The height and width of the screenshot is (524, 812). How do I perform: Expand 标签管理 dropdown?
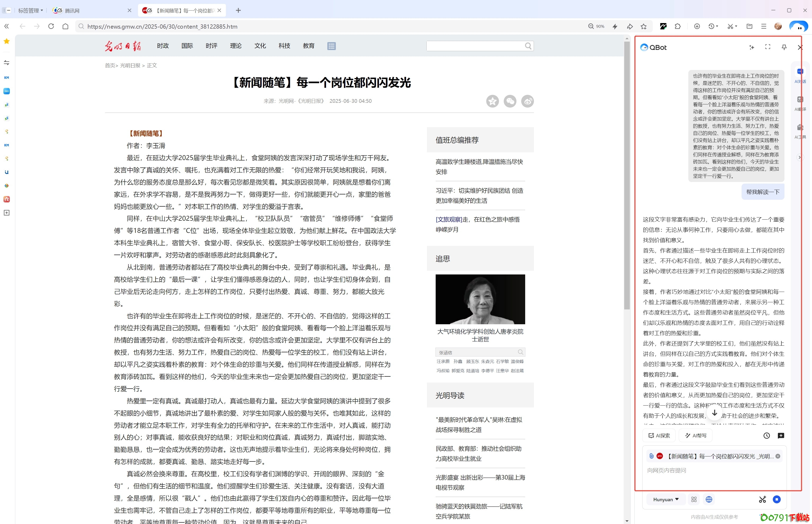[x=31, y=11]
